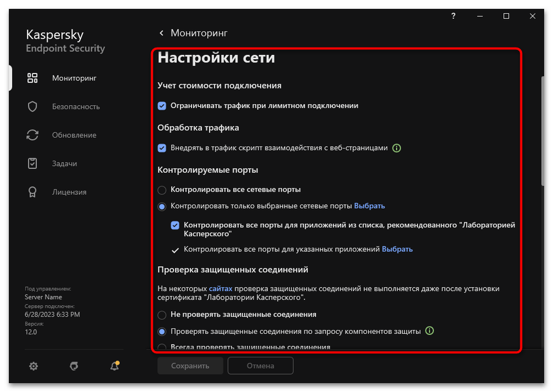
Task: Click info icon next to веб-страницами script option
Action: click(x=397, y=148)
